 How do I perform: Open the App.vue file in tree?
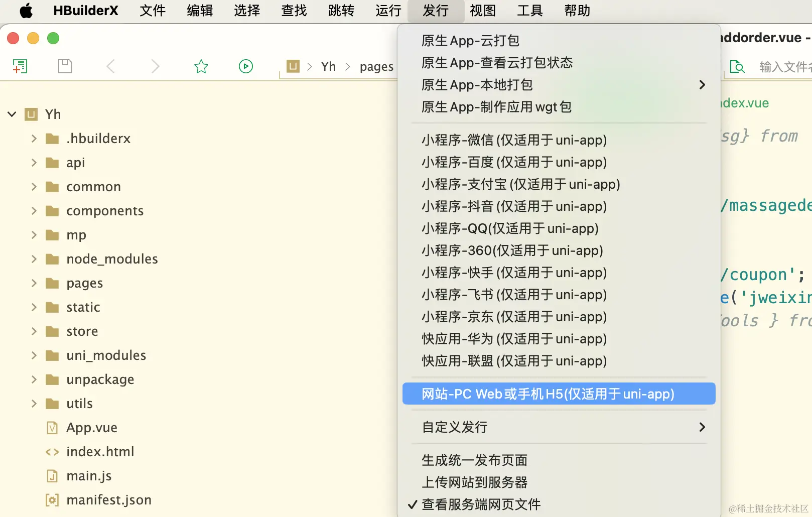[x=92, y=428]
